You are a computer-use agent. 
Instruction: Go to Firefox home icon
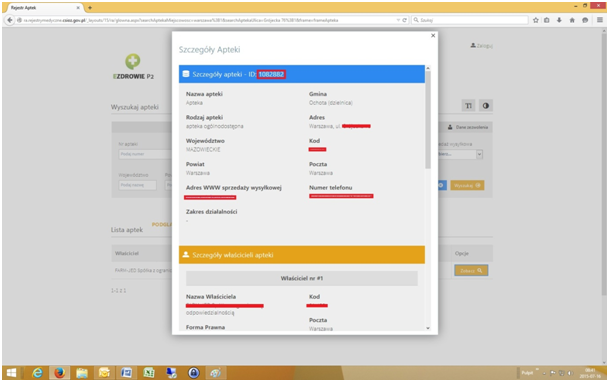pos(572,20)
